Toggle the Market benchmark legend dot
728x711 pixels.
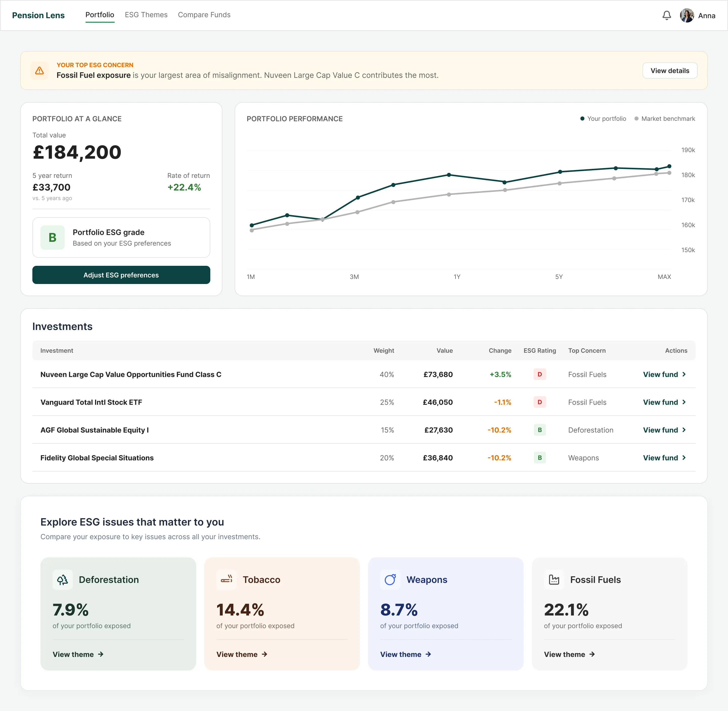[x=636, y=119]
